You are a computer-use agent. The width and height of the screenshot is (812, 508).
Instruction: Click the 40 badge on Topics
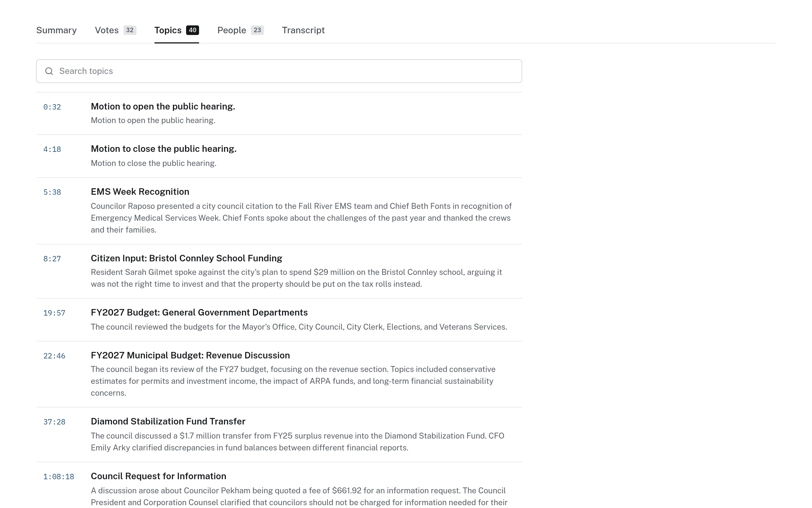pos(193,30)
